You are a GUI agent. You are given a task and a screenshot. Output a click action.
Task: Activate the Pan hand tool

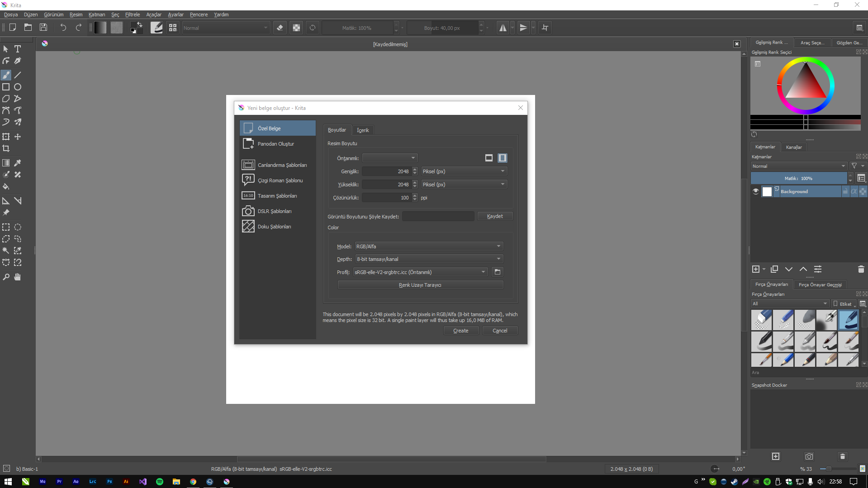click(x=18, y=277)
